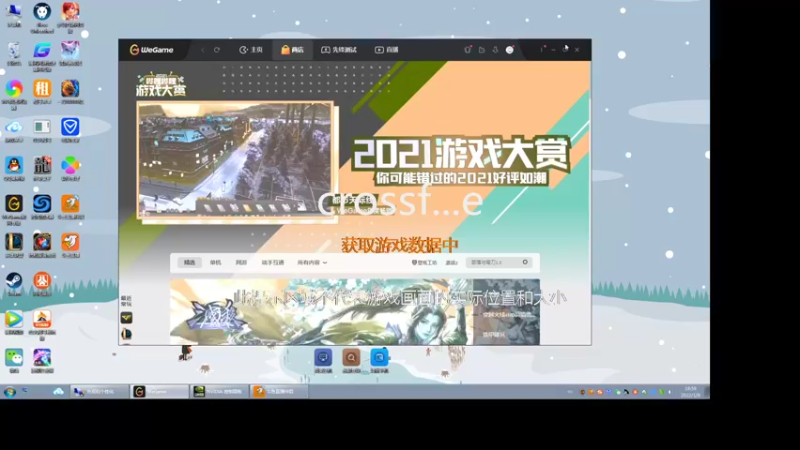The image size is (800, 450).
Task: Open the panda-face desktop icon
Action: click(x=42, y=17)
